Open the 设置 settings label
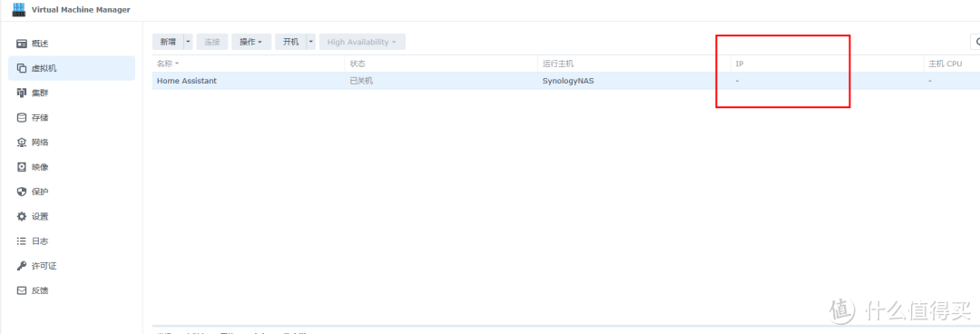Viewport: 980px width, 334px height. click(40, 216)
